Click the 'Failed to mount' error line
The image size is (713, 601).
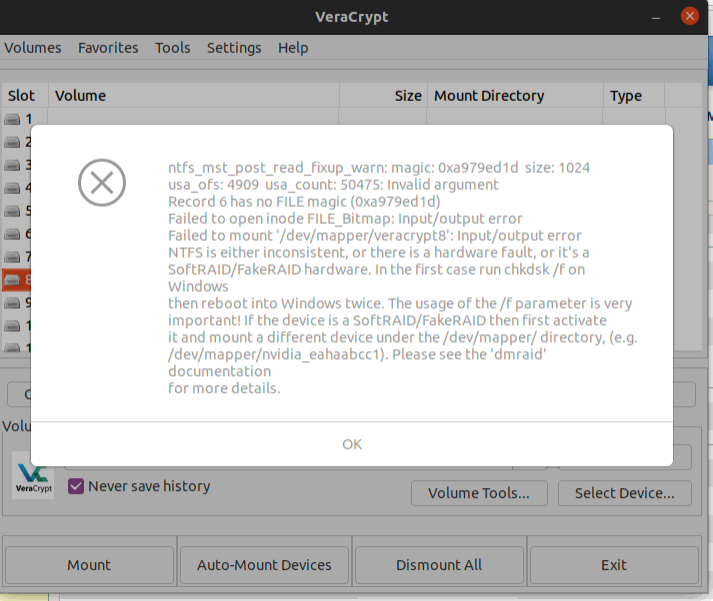(x=375, y=235)
